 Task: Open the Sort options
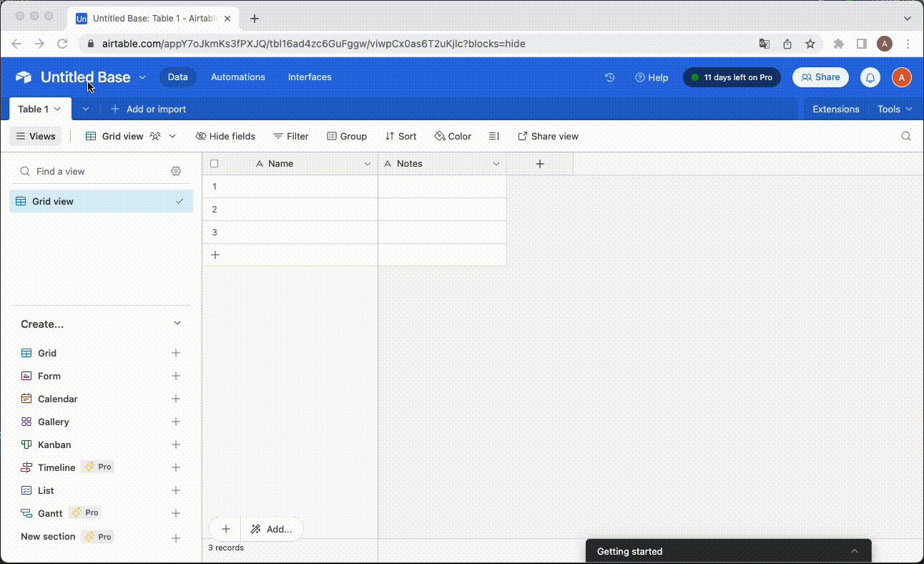(x=400, y=136)
